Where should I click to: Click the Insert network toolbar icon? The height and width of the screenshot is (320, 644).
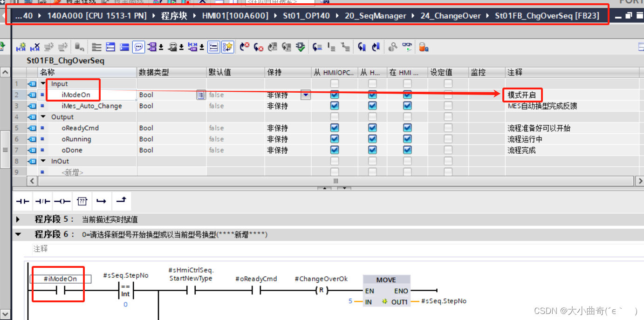[x=21, y=47]
